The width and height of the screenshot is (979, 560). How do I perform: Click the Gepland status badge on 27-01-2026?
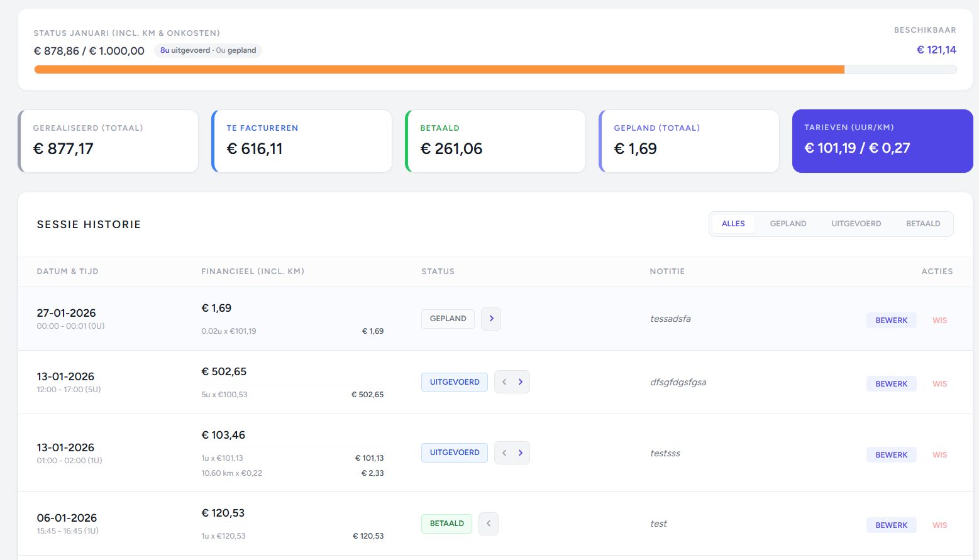[448, 319]
